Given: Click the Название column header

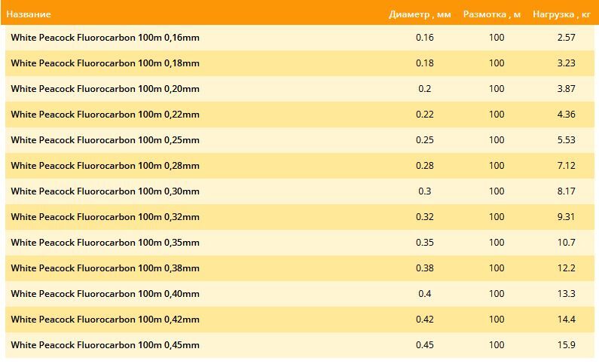Looking at the screenshot, I should [x=29, y=14].
